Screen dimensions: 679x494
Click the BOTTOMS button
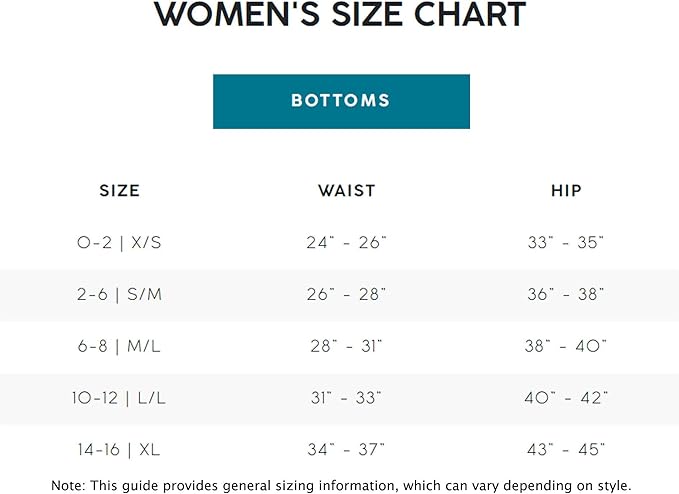coord(341,101)
